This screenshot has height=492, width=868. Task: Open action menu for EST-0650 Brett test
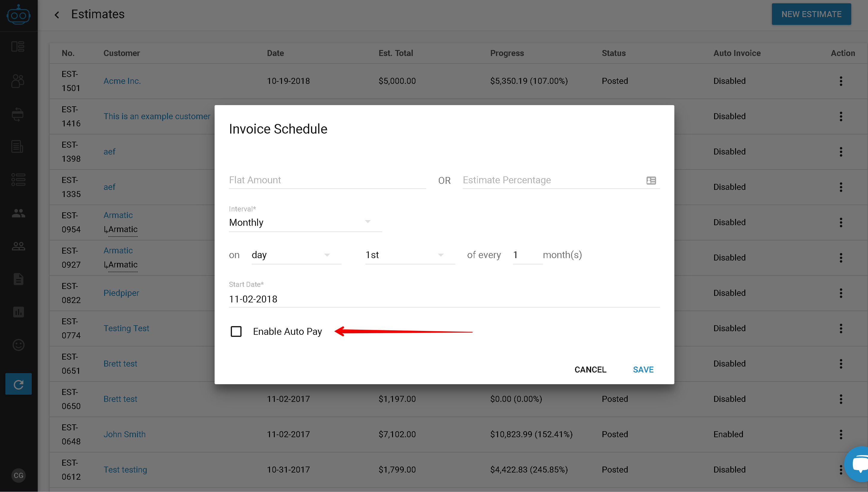(x=841, y=399)
